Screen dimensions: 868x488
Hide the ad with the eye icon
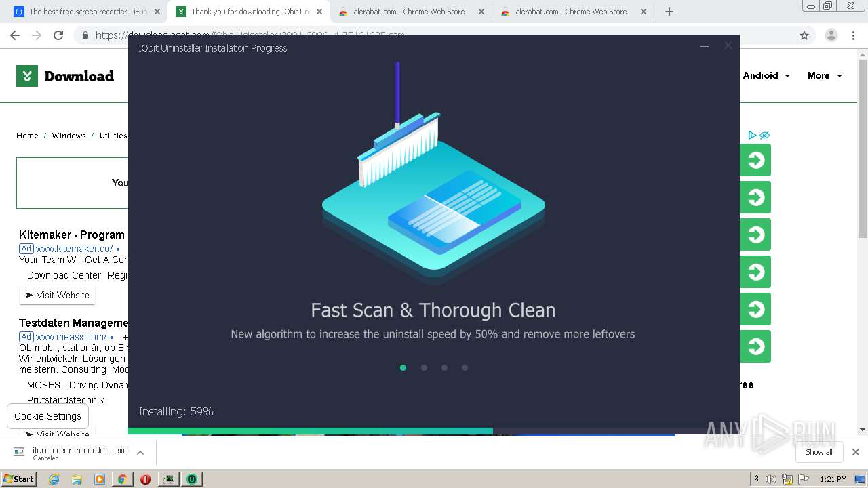[764, 135]
